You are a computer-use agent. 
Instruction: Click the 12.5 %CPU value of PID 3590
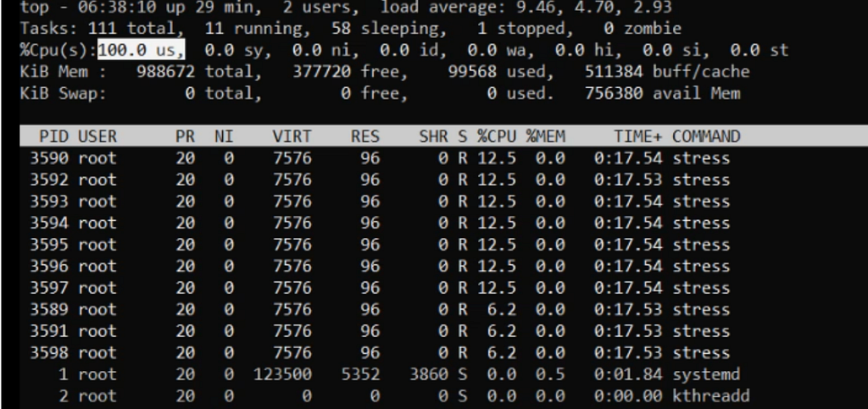click(497, 158)
